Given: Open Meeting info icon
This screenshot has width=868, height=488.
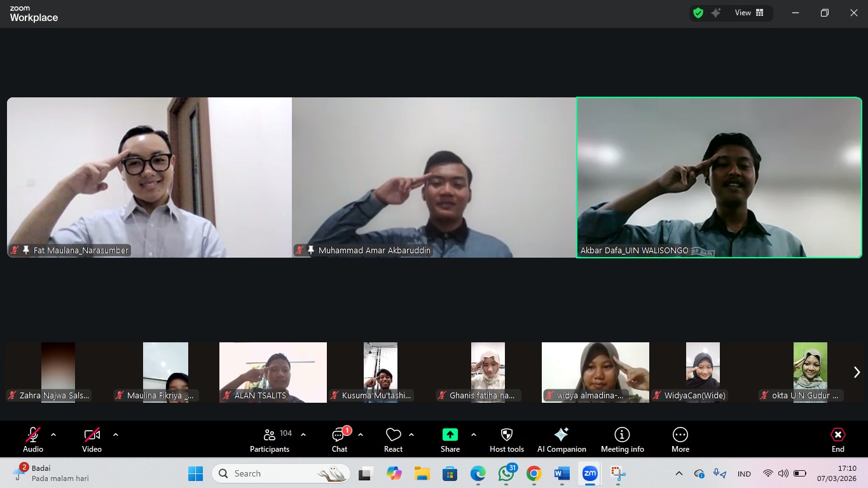Looking at the screenshot, I should 622,435.
